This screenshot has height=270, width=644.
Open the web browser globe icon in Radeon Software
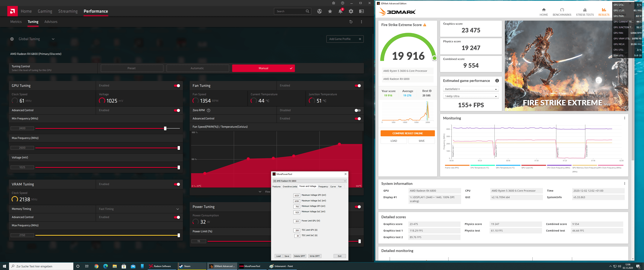[319, 11]
